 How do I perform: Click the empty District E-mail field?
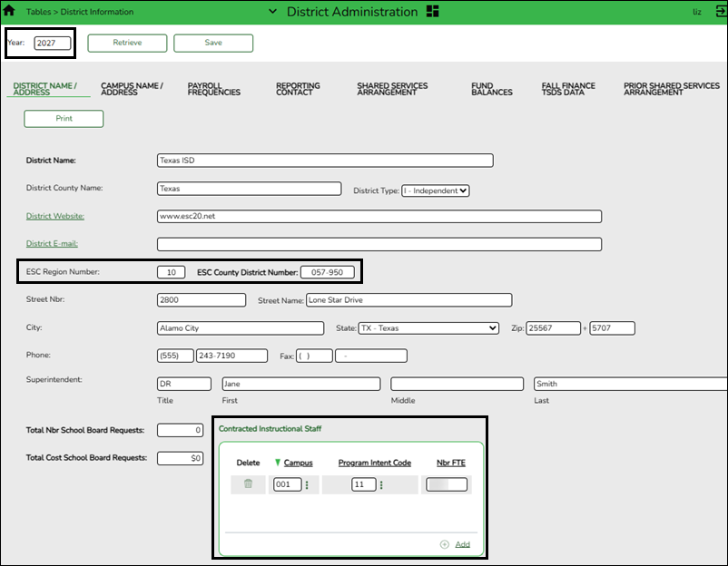[x=379, y=244]
